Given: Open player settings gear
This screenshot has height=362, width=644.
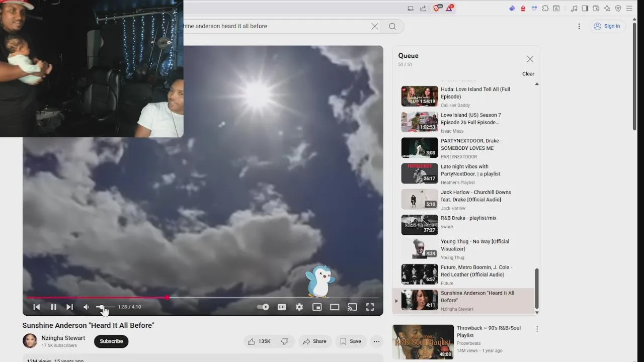Looking at the screenshot, I should [299, 307].
